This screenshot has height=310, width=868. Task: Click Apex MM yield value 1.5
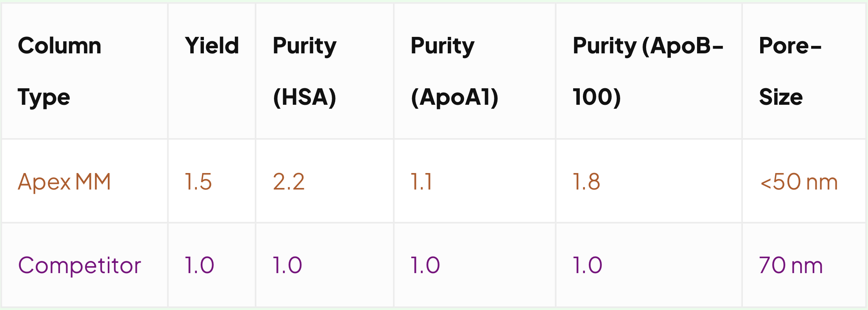[x=198, y=182]
